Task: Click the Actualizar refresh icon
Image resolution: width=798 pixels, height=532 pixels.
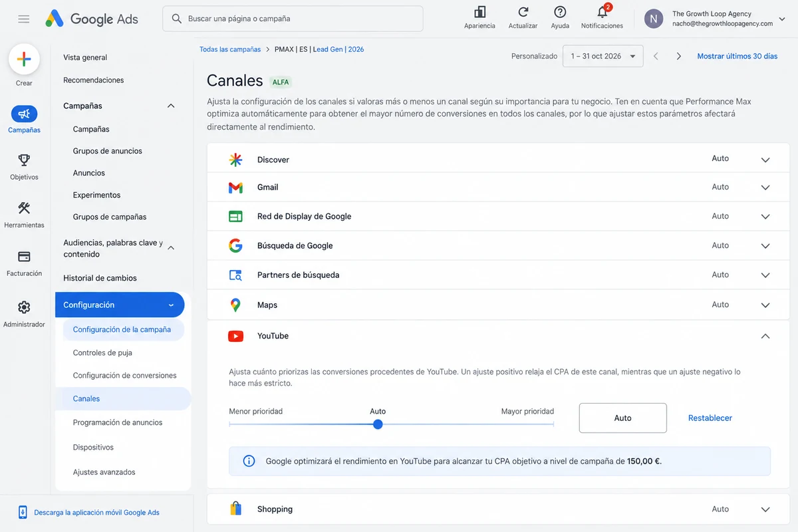Action: tap(523, 12)
